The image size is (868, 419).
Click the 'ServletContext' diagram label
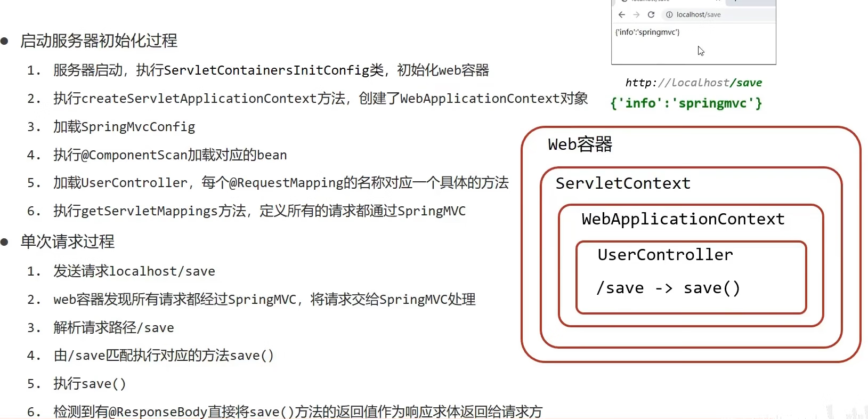[623, 183]
